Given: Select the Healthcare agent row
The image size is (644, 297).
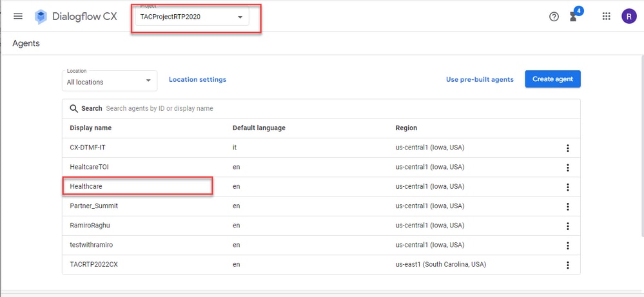Looking at the screenshot, I should coord(321,187).
